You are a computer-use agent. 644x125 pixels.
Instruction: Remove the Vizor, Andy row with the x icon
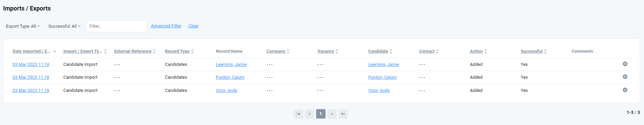(x=625, y=90)
